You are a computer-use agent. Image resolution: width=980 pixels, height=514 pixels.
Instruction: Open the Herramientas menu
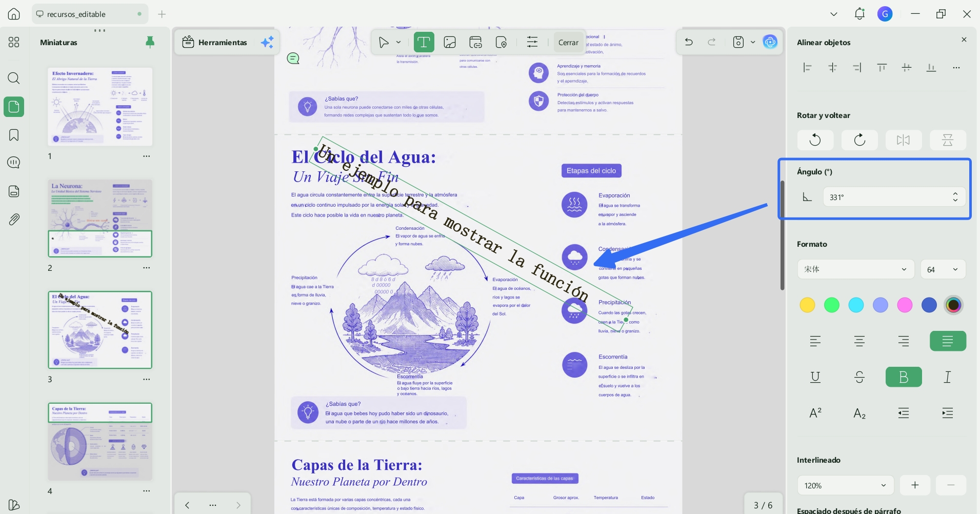coord(215,42)
